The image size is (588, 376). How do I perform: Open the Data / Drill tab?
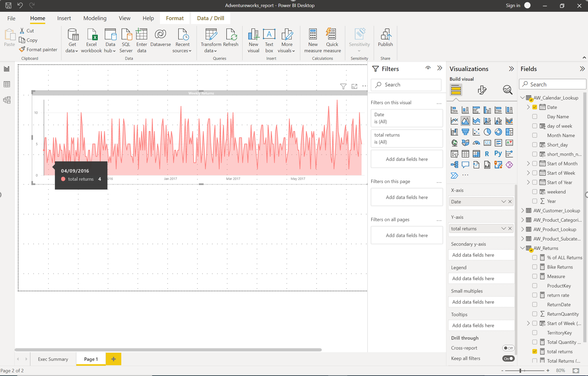tap(210, 18)
